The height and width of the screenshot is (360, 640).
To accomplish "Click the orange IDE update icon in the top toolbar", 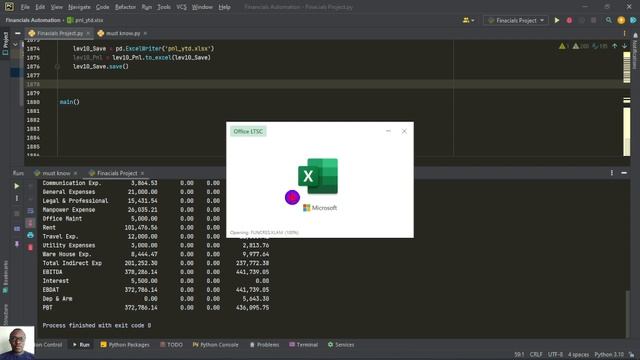I will coord(621,20).
